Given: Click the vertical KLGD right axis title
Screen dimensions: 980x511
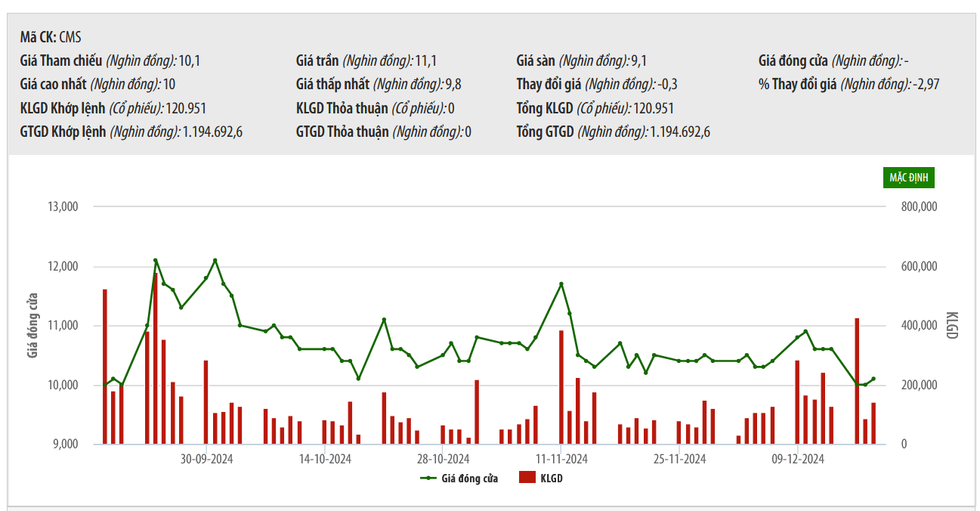Looking at the screenshot, I should pos(951,324).
